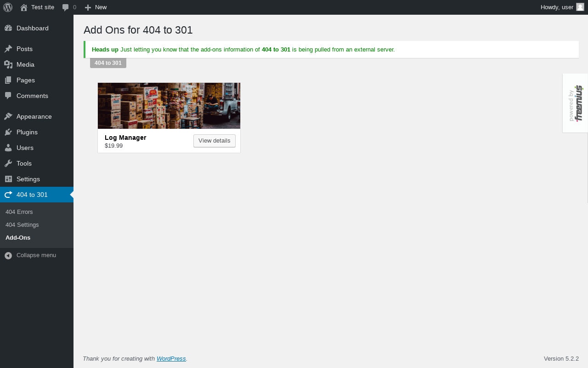Click the Plugins plug icon
Image resolution: width=588 pixels, height=368 pixels.
click(8, 132)
